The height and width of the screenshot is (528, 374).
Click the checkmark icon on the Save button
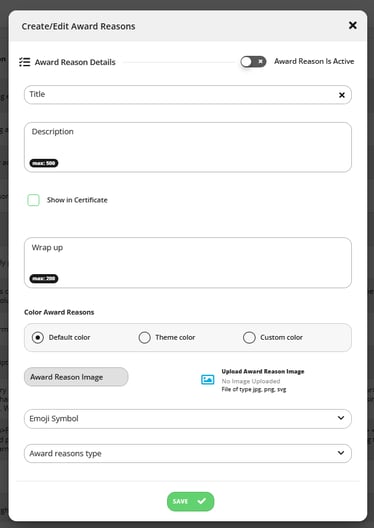point(202,501)
